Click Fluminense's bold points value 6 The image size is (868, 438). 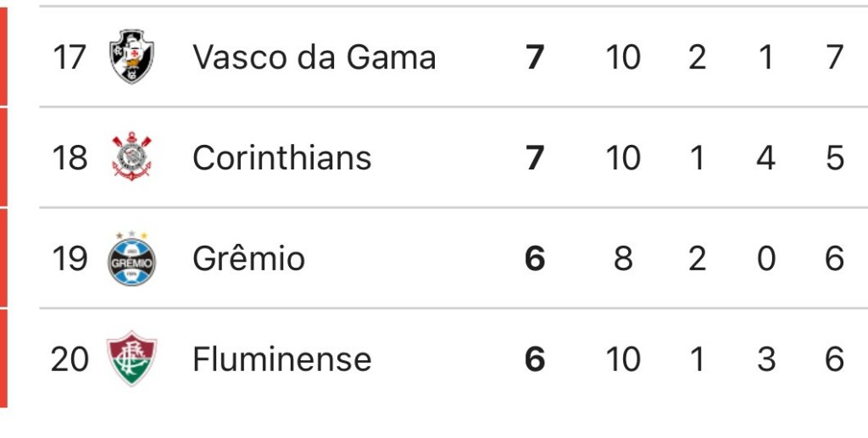tap(535, 359)
